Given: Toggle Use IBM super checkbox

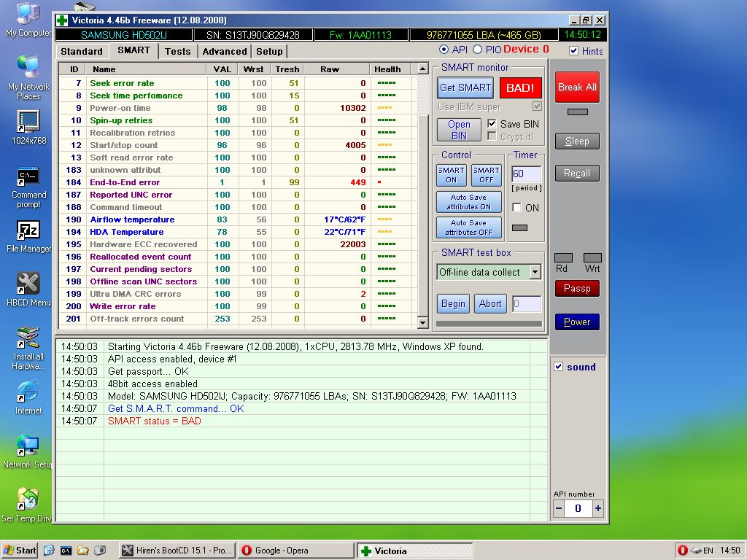Looking at the screenshot, I should 537,106.
